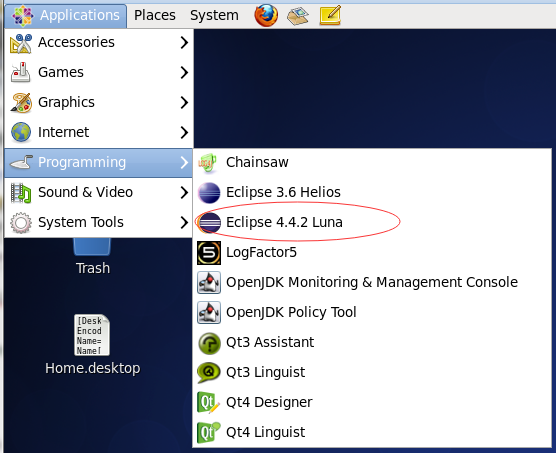Launch Chainsaw from the Programming submenu
The width and height of the screenshot is (556, 453).
point(372,163)
